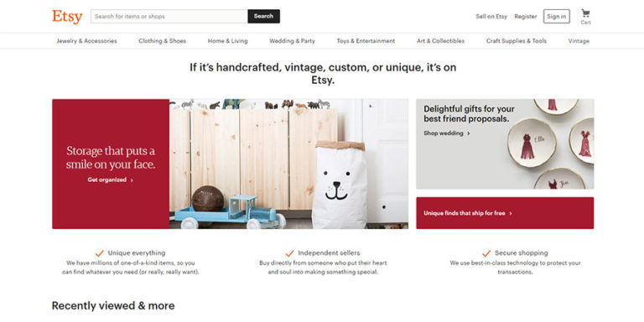644x322 pixels.
Task: Click the Unique everything checkmark icon
Action: coord(100,253)
